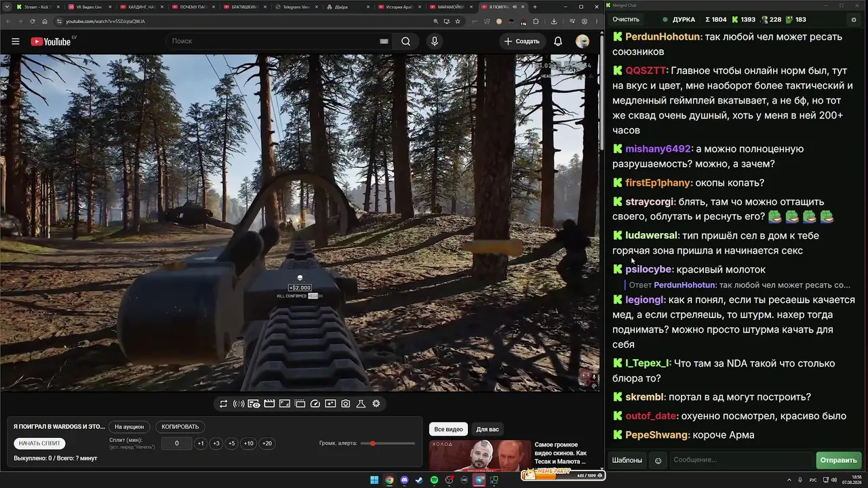The width and height of the screenshot is (868, 488).
Task: Bookmark this page with the star icon
Action: pyautogui.click(x=458, y=21)
